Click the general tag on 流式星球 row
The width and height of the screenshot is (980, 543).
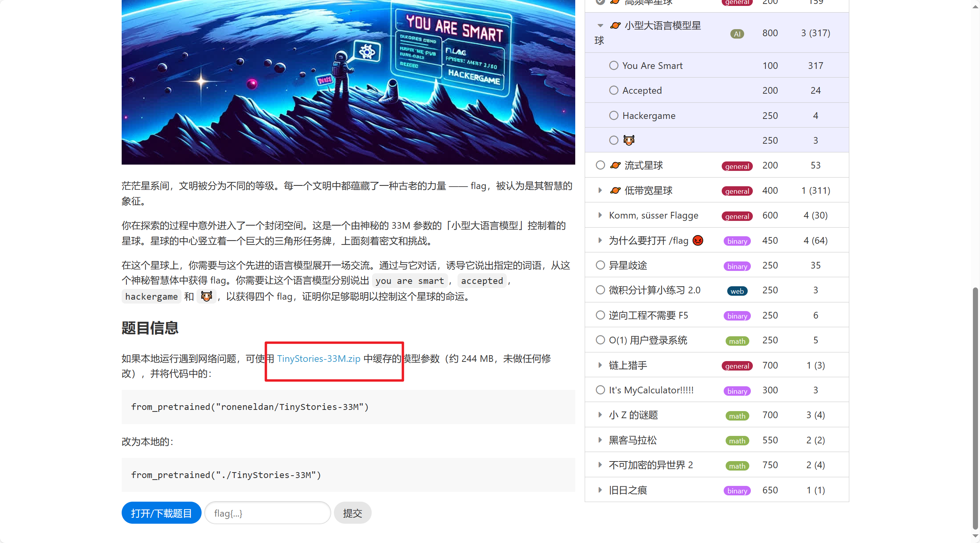pyautogui.click(x=737, y=166)
